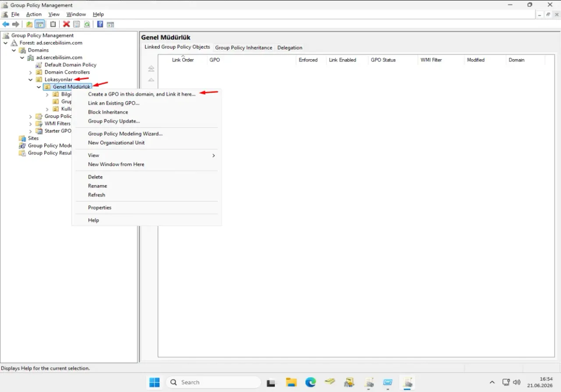Screen dimensions: 561x392
Task: Choose Block Inheritance from context menu
Action: [108, 112]
